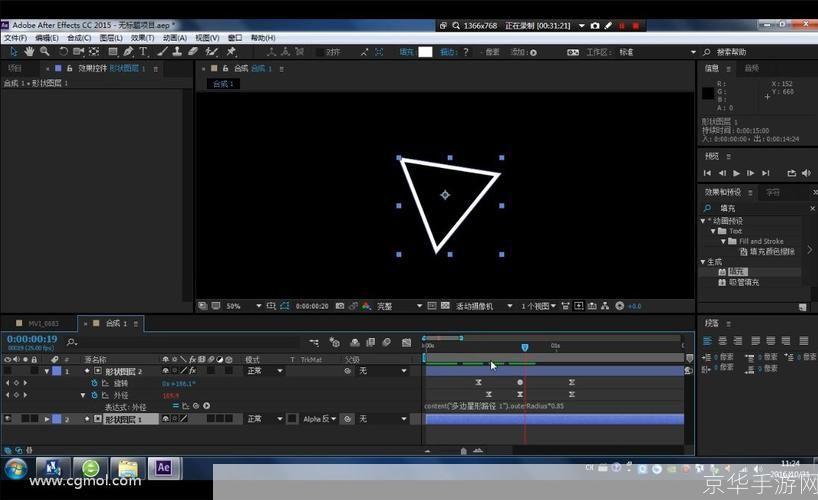
Task: Open the Alpha track matte dropdown
Action: click(319, 419)
